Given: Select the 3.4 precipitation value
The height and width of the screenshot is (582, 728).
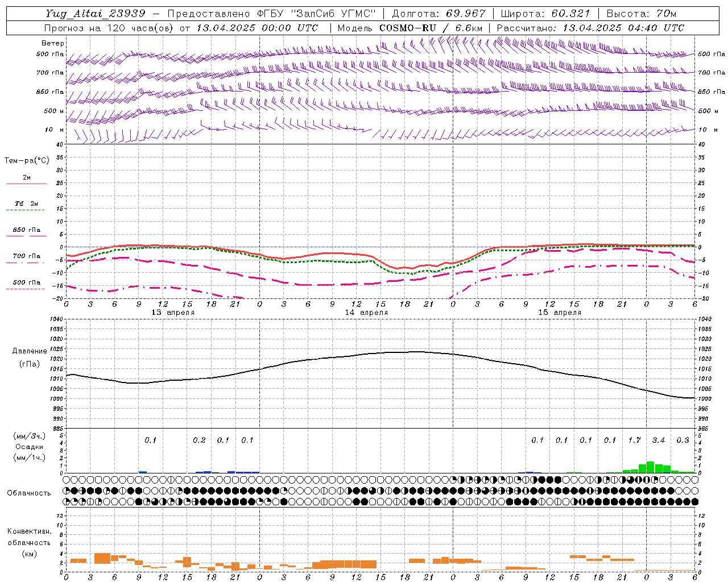Looking at the screenshot, I should click(659, 440).
